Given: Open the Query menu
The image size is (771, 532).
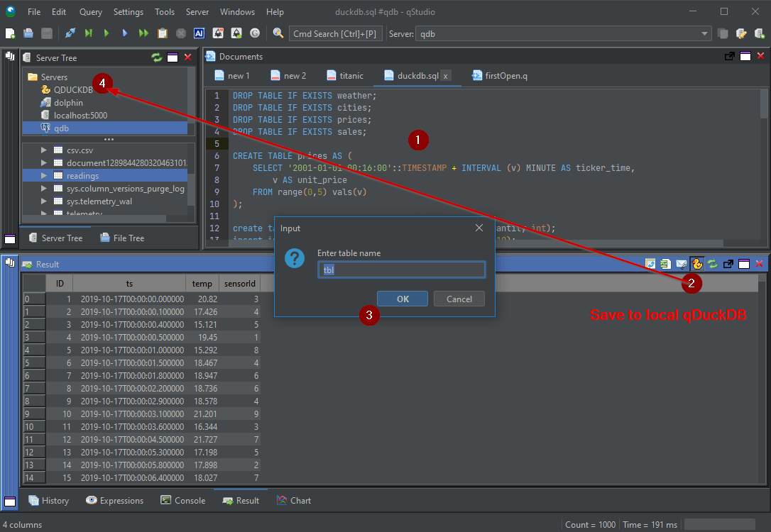Looking at the screenshot, I should (91, 12).
